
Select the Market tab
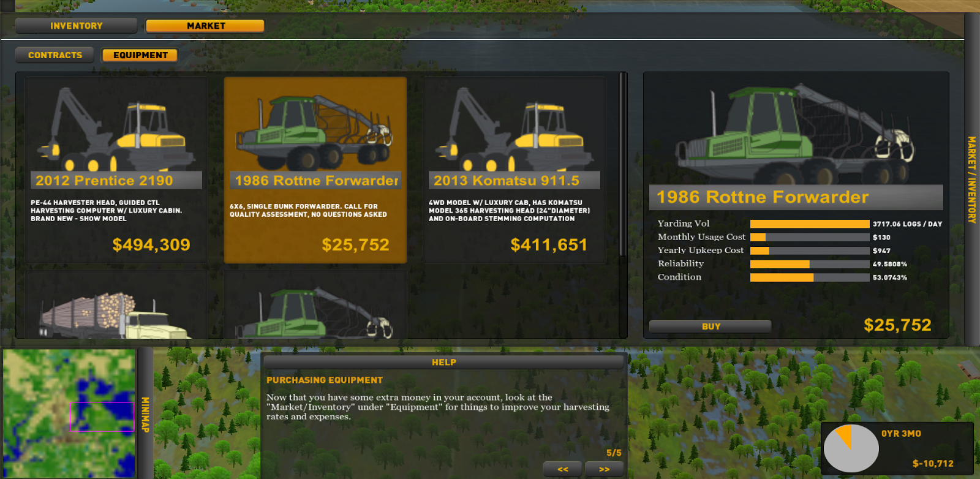205,26
